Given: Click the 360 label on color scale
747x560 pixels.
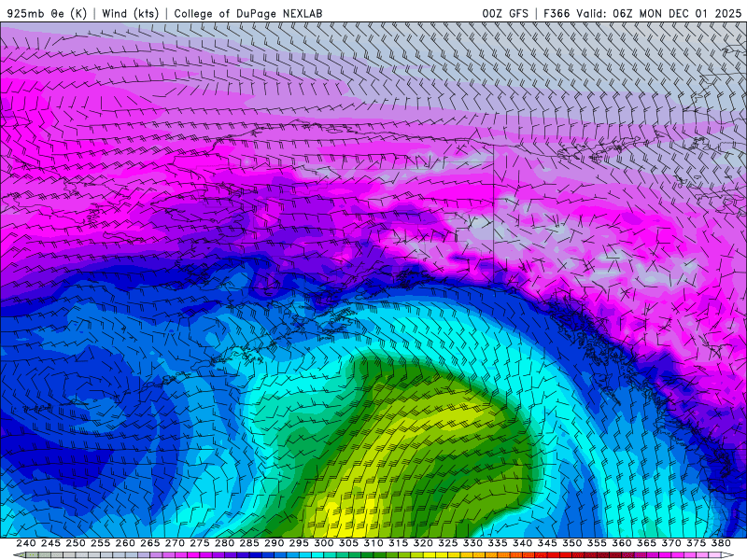Looking at the screenshot, I should (x=622, y=543).
